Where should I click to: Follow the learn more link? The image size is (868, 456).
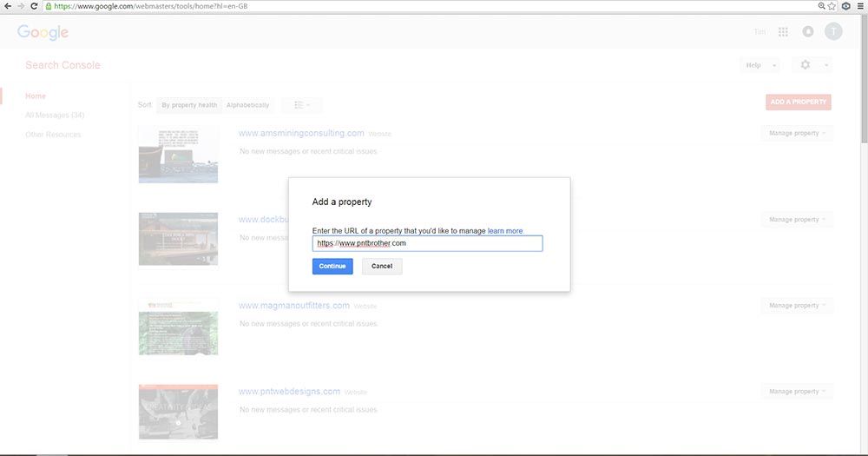pos(505,230)
